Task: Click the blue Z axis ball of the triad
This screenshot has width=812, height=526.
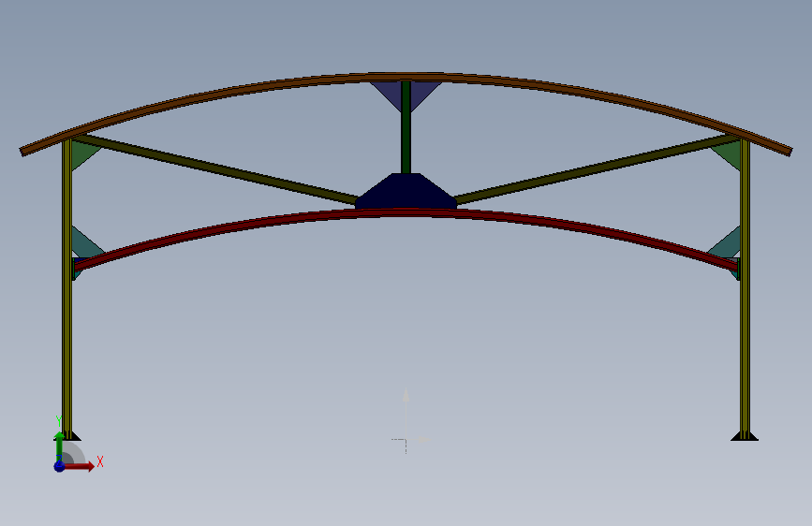Action: [x=59, y=466]
